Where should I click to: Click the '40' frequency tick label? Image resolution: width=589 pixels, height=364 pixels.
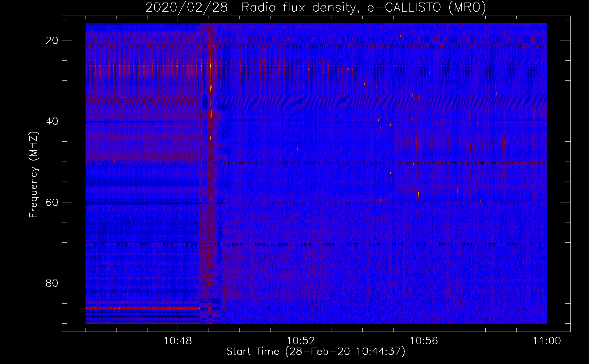point(52,121)
